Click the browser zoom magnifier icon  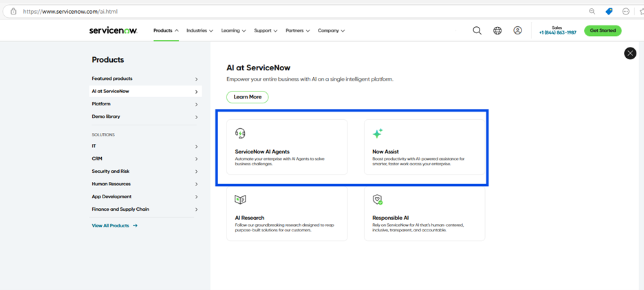click(592, 12)
